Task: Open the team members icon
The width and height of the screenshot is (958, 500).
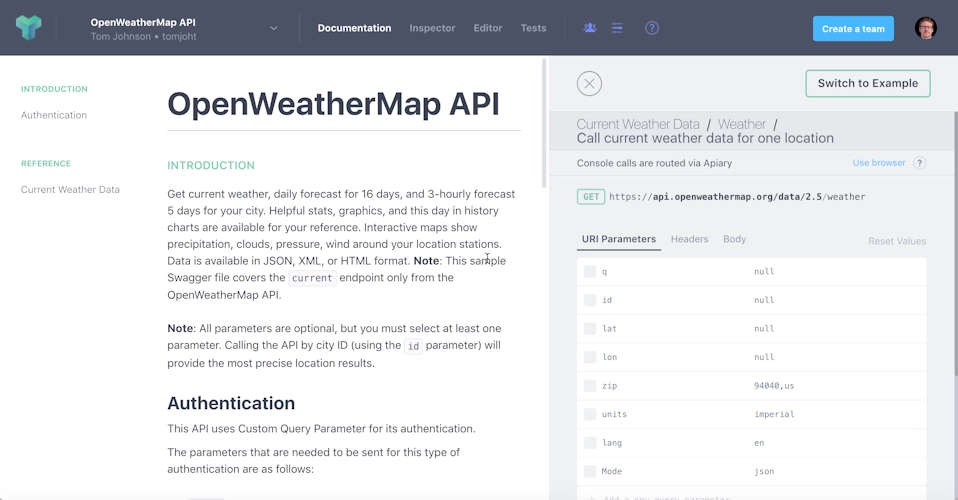Action: [590, 28]
